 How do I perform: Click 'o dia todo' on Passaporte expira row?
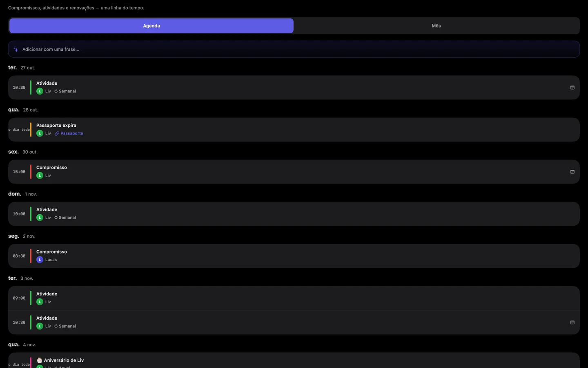(19, 130)
